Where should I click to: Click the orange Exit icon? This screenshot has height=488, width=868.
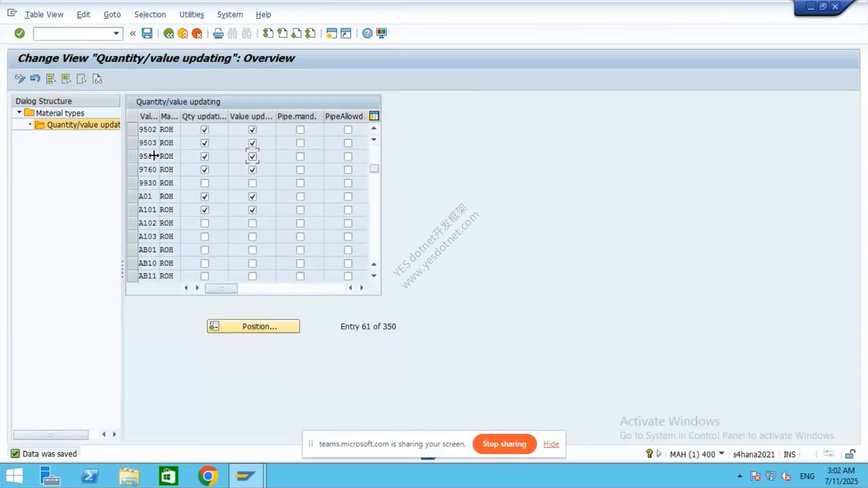(183, 33)
